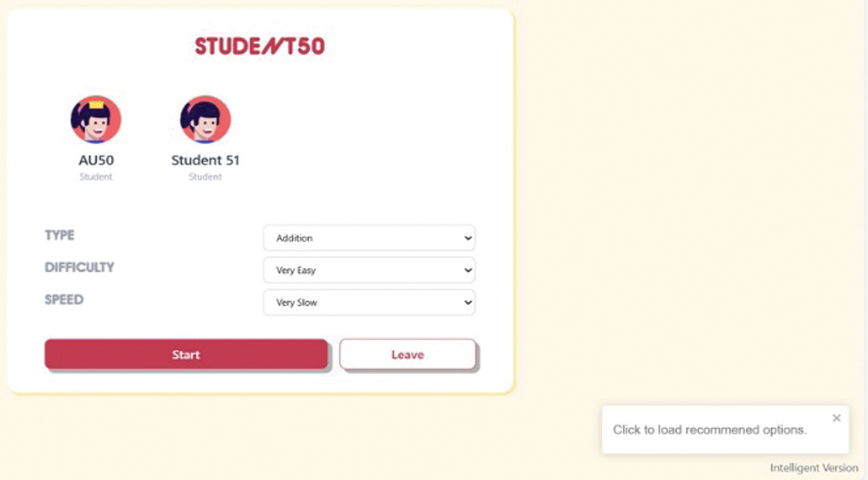Click the DIFFICULTY field label
This screenshot has width=868, height=480.
pyautogui.click(x=79, y=267)
